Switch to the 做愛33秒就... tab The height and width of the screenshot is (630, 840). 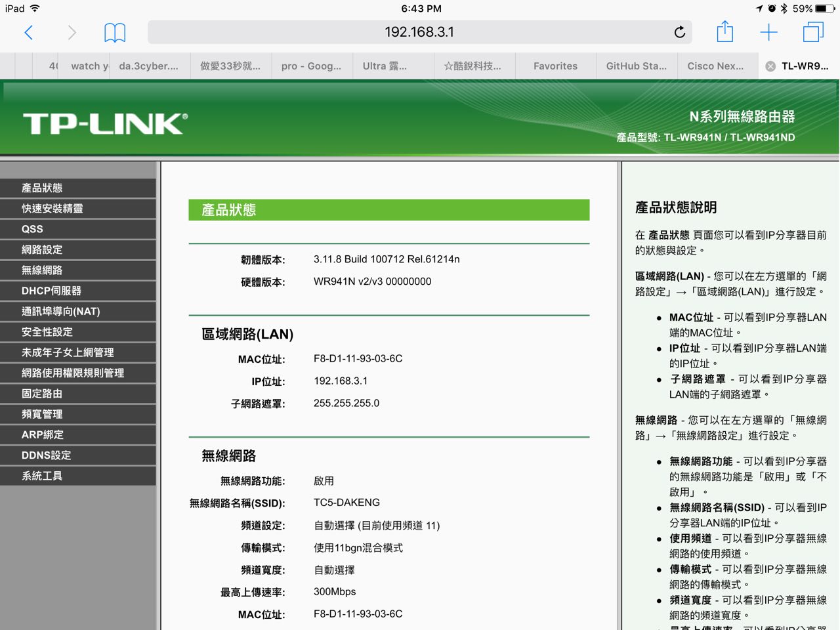pyautogui.click(x=230, y=66)
